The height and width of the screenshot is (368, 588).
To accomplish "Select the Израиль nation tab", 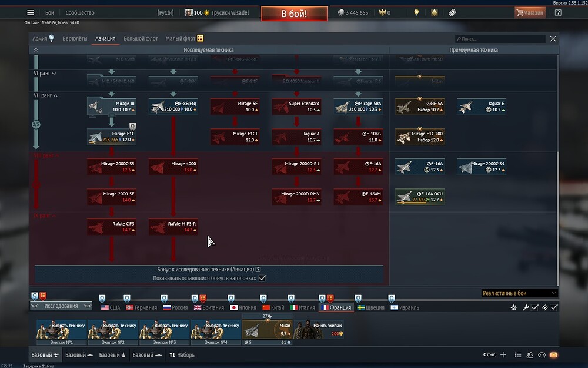I will tap(405, 307).
